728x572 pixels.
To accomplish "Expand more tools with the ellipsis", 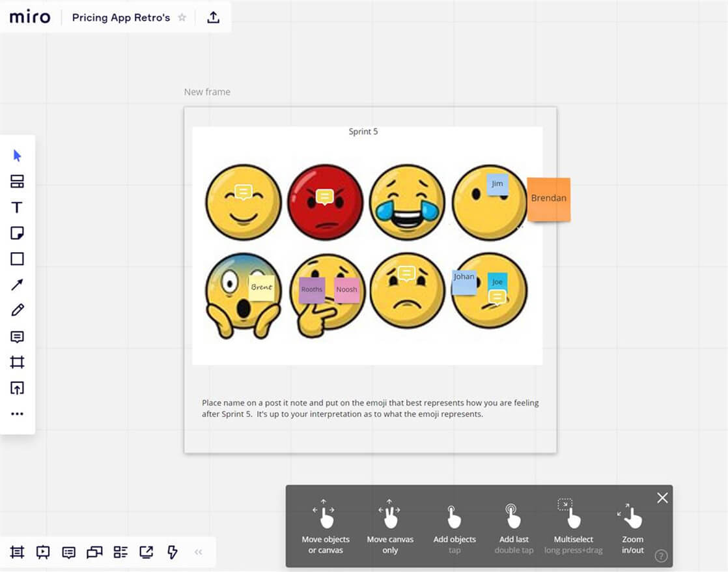I will pos(17,414).
